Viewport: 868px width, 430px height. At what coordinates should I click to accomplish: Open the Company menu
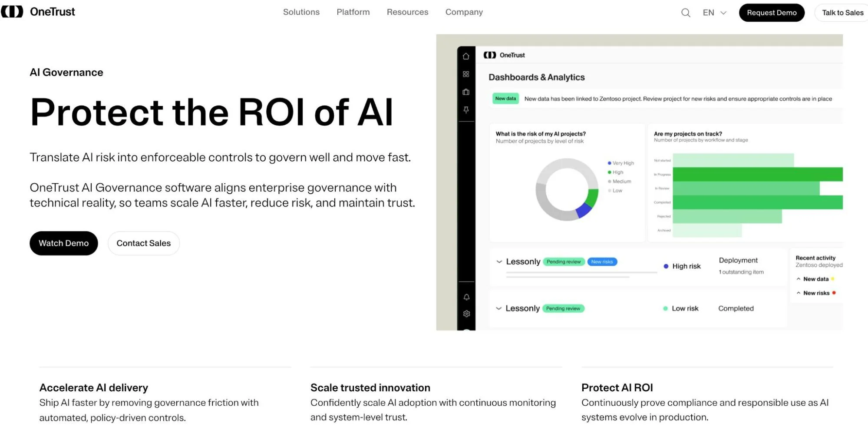[464, 12]
